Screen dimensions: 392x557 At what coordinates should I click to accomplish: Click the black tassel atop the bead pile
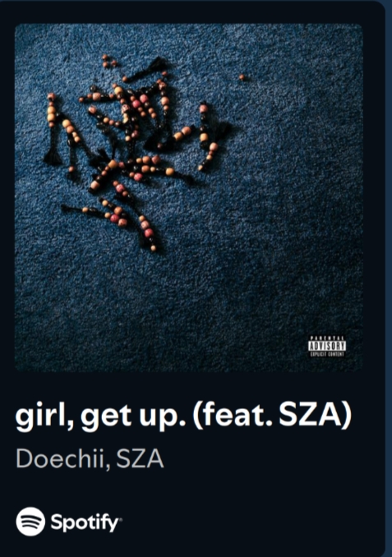tap(155, 64)
